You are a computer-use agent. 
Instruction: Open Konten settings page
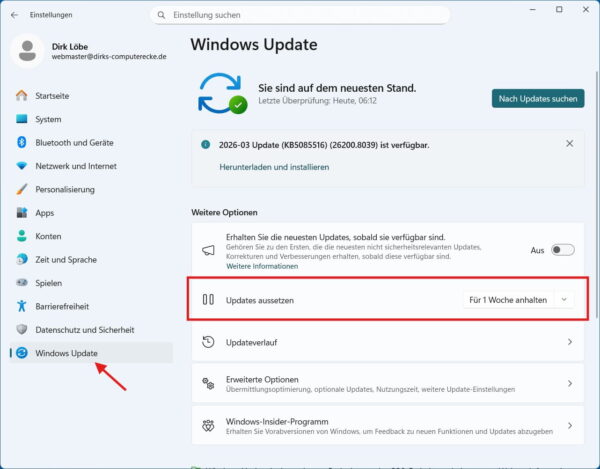91,236
